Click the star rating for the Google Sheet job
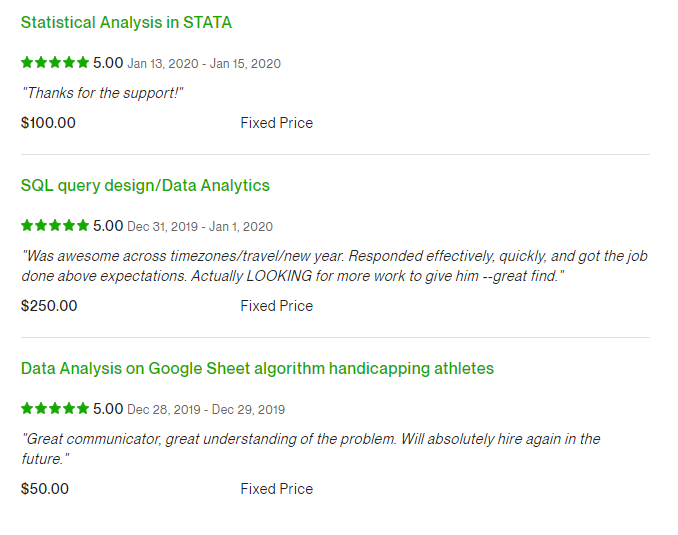678x535 pixels. [x=55, y=409]
